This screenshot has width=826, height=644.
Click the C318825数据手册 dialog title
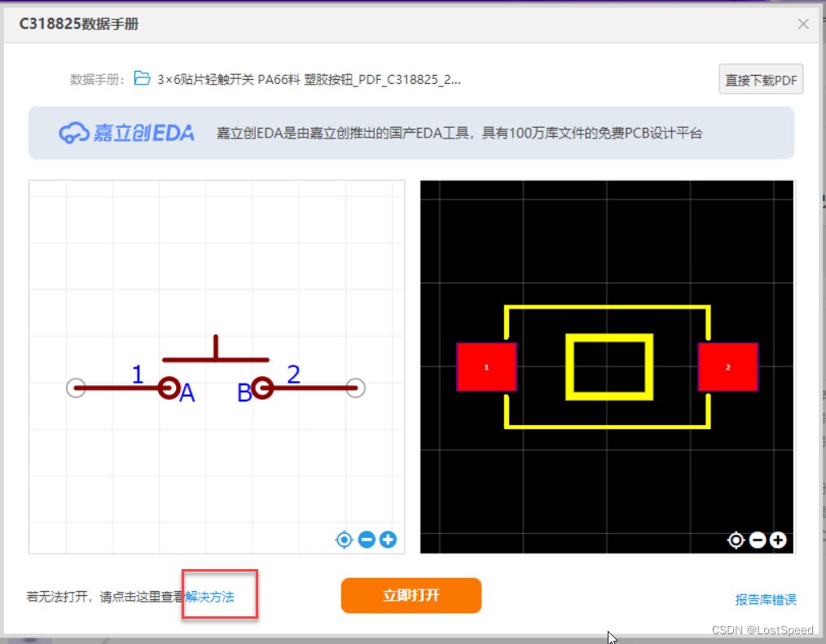(x=79, y=24)
